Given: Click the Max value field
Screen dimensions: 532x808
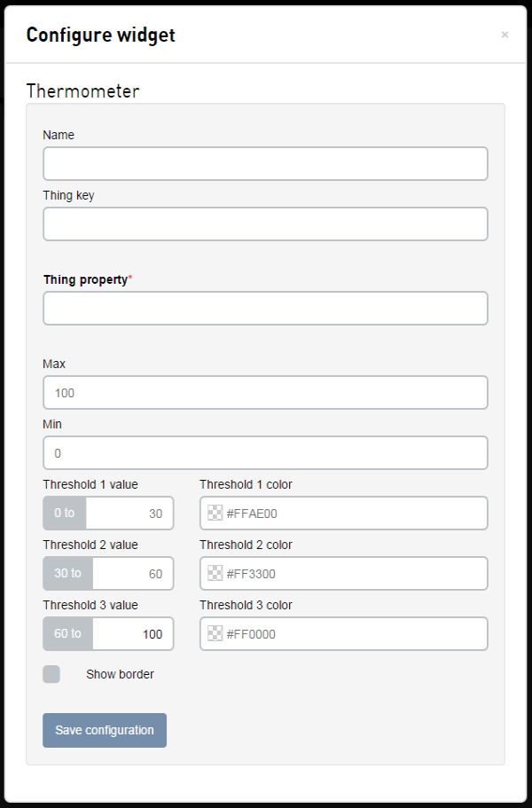Looking at the screenshot, I should pyautogui.click(x=265, y=393).
